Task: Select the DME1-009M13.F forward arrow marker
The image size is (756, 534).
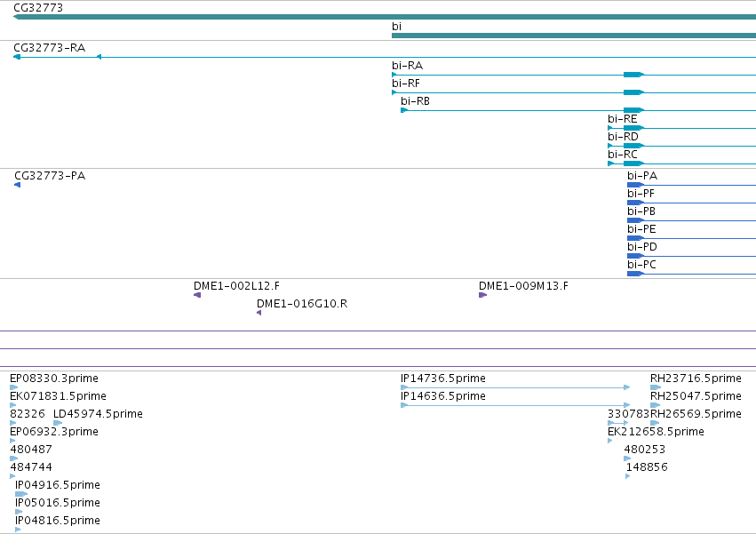Action: click(482, 295)
